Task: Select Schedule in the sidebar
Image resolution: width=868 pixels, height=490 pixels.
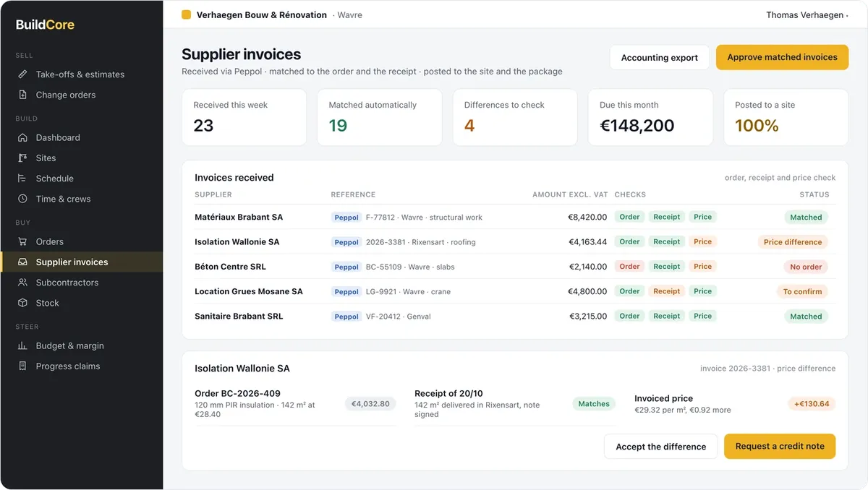Action: click(81, 179)
